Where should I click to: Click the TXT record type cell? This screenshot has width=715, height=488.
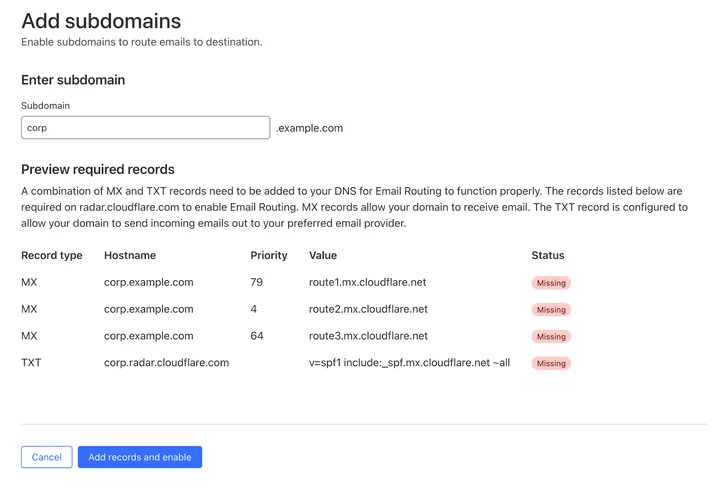point(31,363)
